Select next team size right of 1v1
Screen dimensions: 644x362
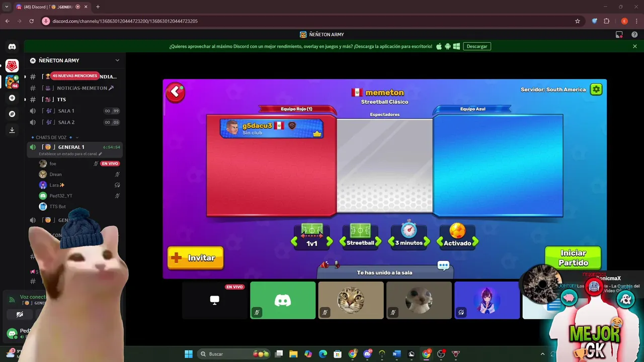329,242
